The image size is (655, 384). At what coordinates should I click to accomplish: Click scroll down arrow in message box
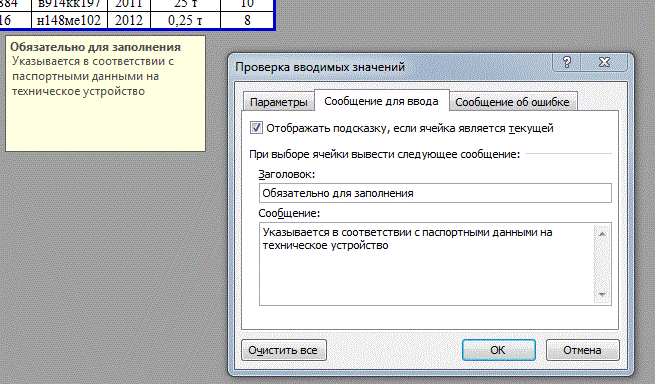602,295
